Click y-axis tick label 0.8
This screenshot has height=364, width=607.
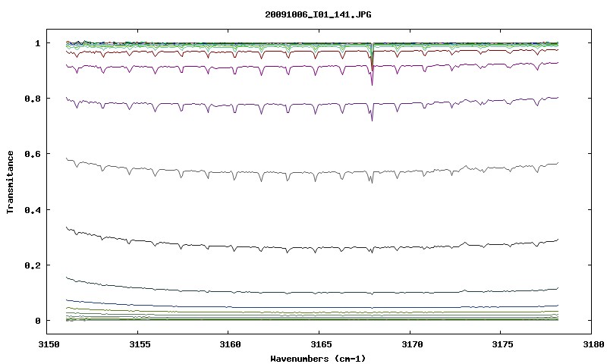click(33, 99)
